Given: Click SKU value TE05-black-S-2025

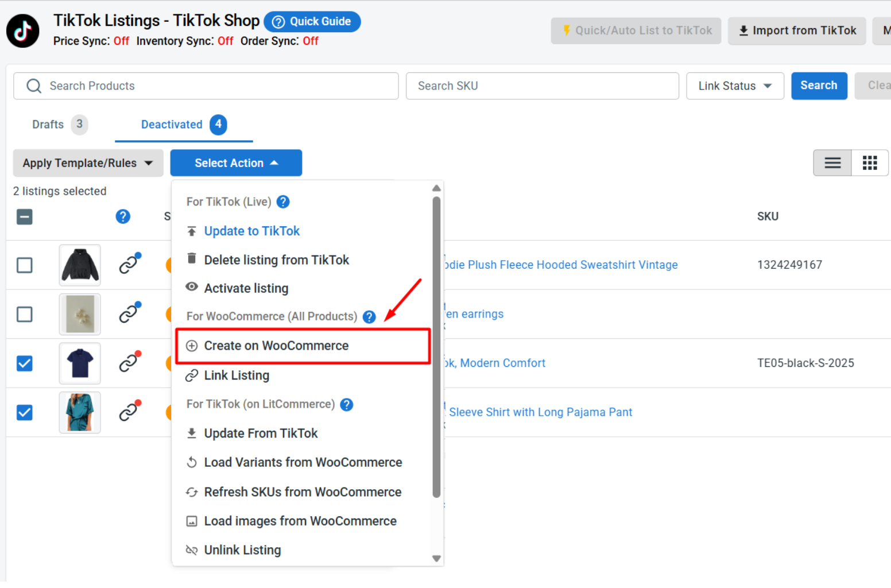Looking at the screenshot, I should point(805,363).
